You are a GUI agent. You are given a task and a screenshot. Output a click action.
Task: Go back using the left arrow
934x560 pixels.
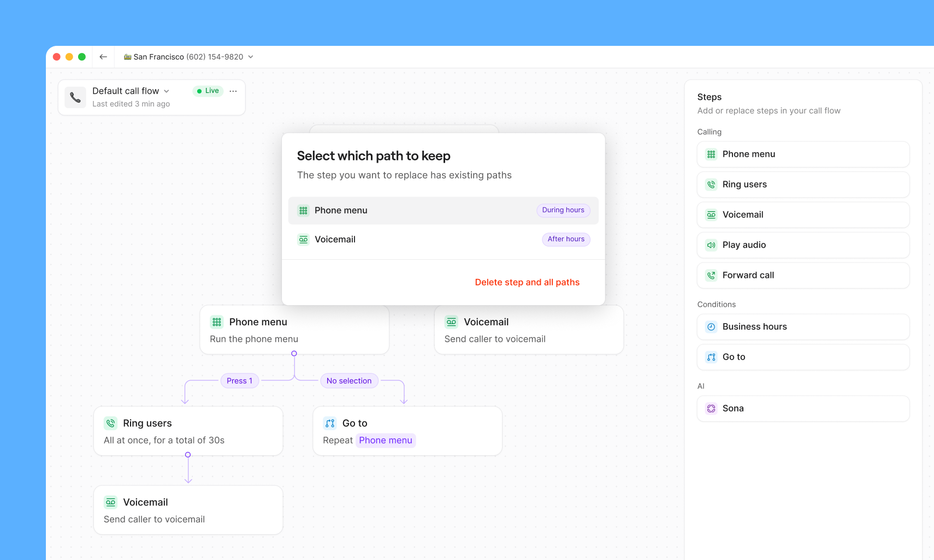[x=103, y=57]
